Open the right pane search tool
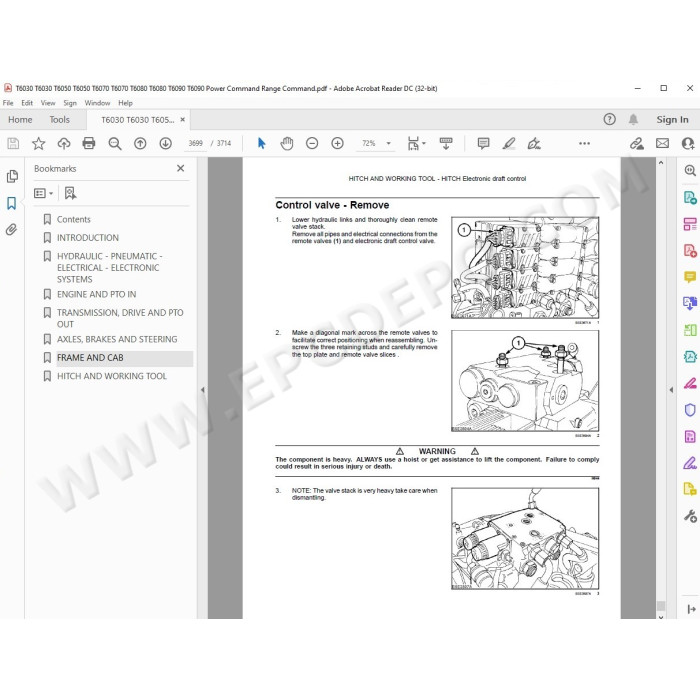Viewport: 700px width, 700px height. click(690, 170)
